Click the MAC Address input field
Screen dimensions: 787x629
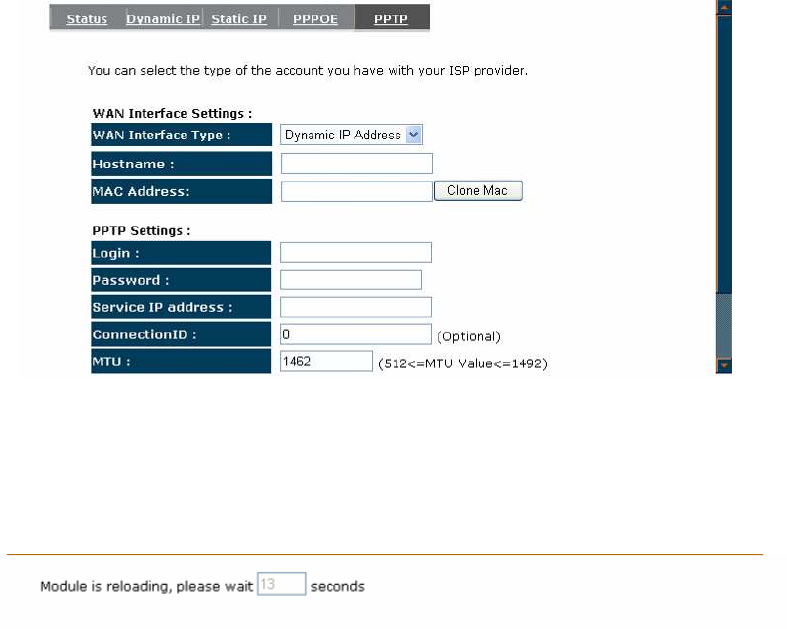point(356,191)
